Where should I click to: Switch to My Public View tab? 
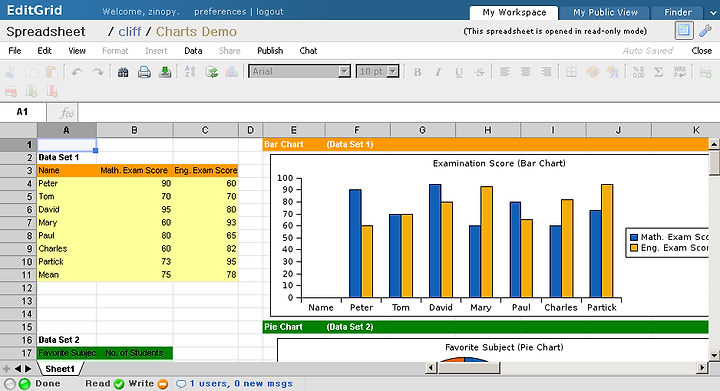click(x=605, y=12)
